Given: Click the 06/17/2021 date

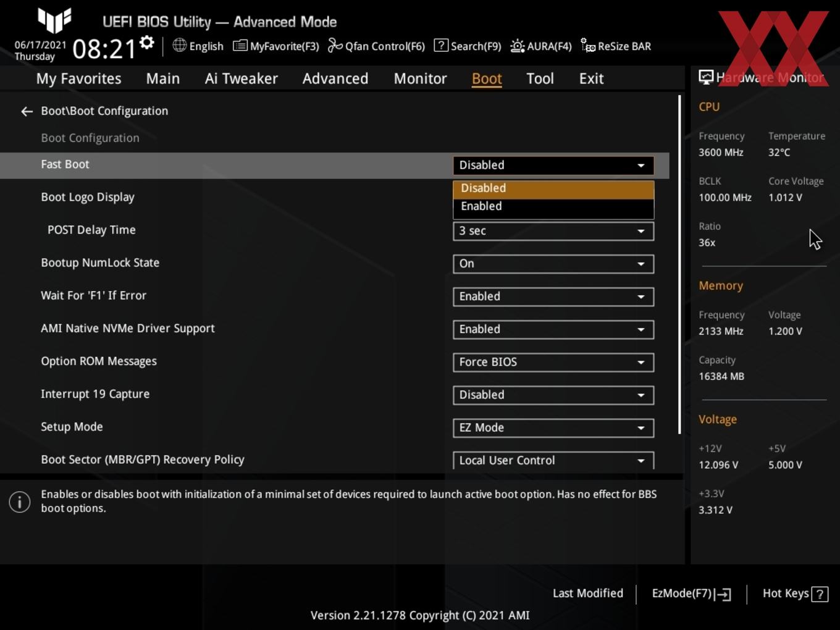Looking at the screenshot, I should (40, 45).
